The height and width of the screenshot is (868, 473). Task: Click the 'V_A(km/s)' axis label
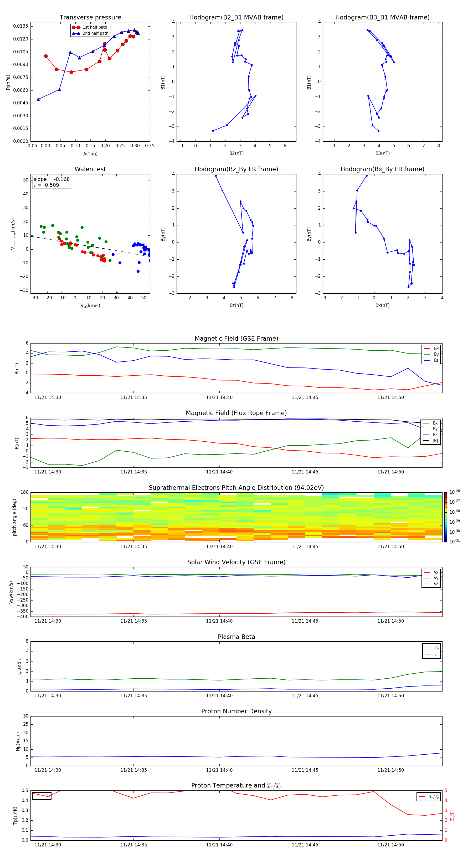point(90,306)
